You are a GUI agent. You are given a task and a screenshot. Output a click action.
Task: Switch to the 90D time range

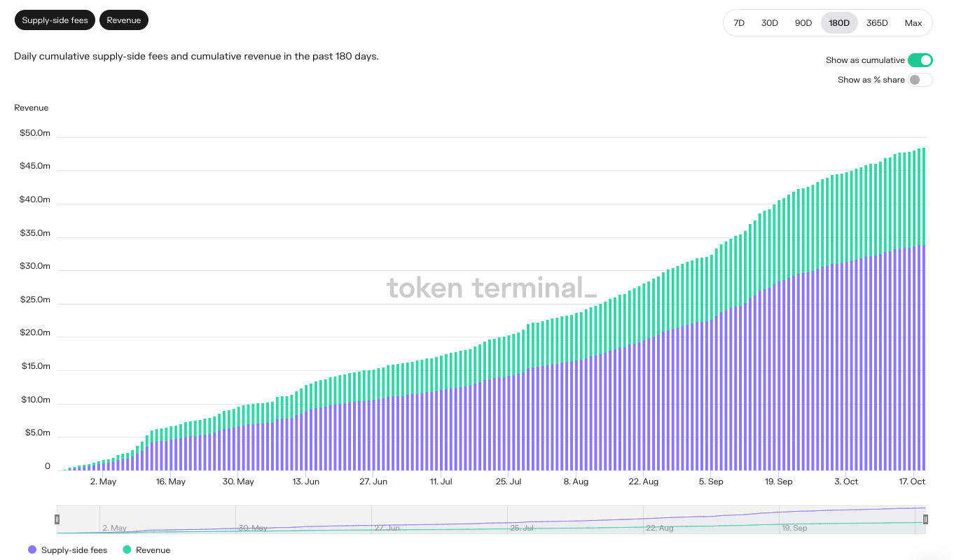coord(803,23)
